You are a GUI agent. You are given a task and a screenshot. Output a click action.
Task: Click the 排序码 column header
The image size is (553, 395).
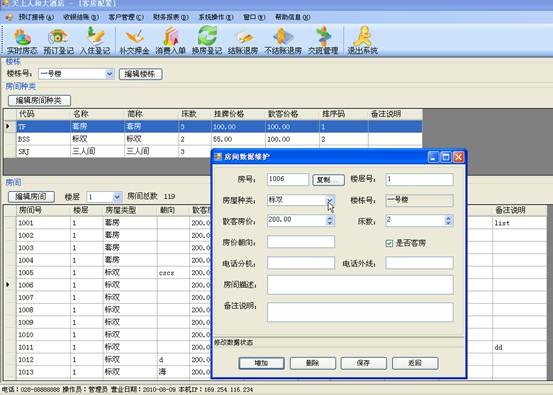[344, 114]
